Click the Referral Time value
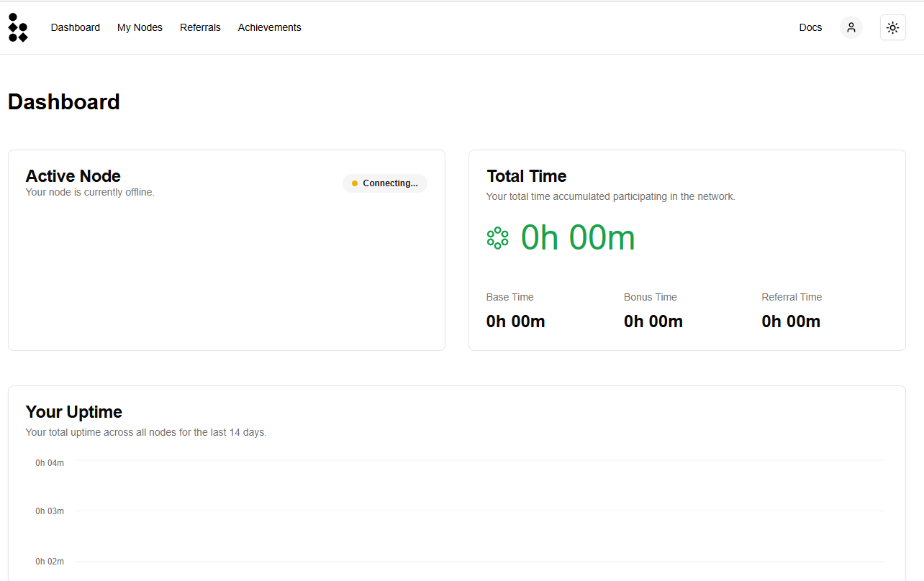The width and height of the screenshot is (924, 581). tap(791, 321)
